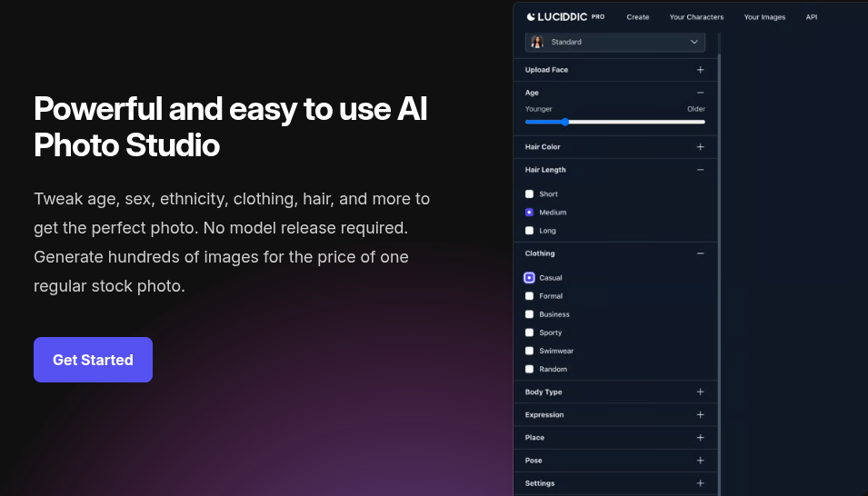Click the 'Older' slider label

696,109
